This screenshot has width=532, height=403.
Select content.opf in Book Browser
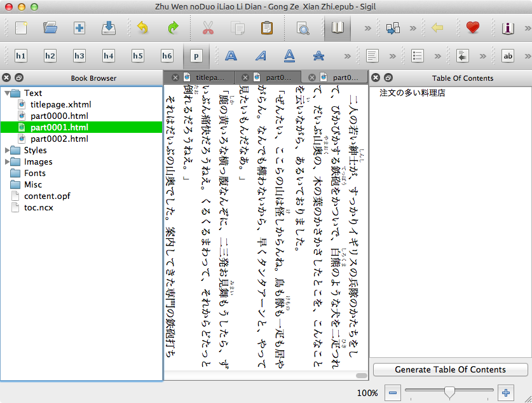click(47, 196)
